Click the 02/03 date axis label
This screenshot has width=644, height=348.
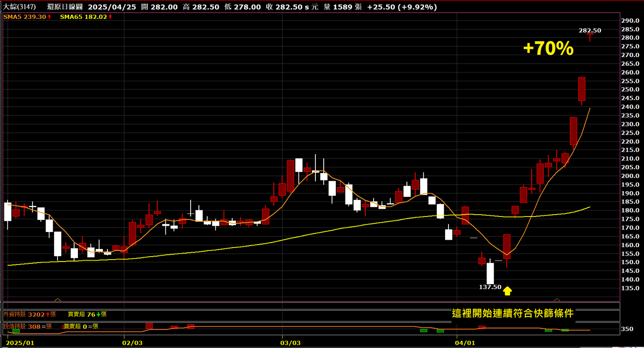[133, 343]
